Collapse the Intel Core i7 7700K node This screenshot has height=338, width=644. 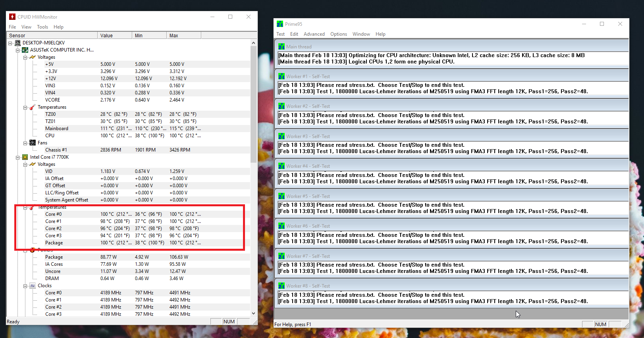click(x=18, y=157)
